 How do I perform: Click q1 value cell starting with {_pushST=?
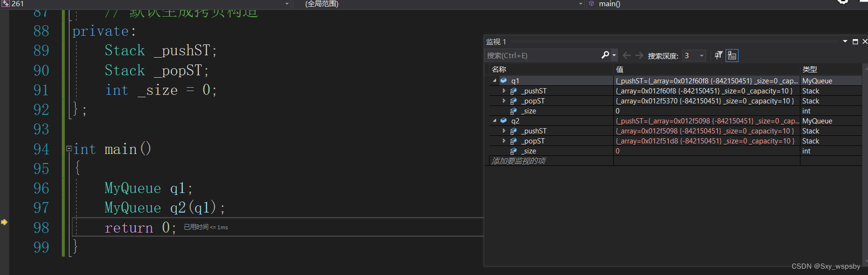pos(707,81)
